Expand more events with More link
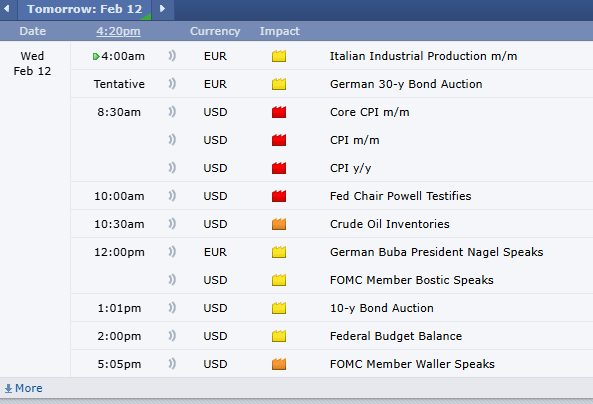Viewport: 593px width, 404px height. click(23, 388)
